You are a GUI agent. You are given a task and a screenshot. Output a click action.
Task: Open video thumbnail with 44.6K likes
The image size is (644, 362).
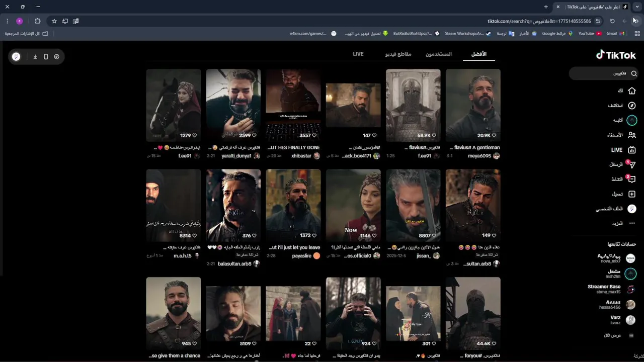point(473,313)
